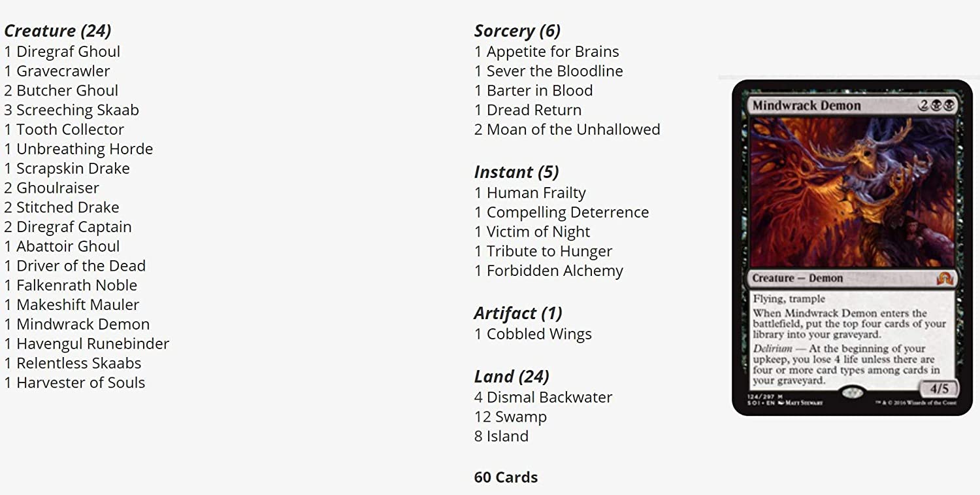Select the Dread Return card
This screenshot has width=980, height=495.
point(534,110)
